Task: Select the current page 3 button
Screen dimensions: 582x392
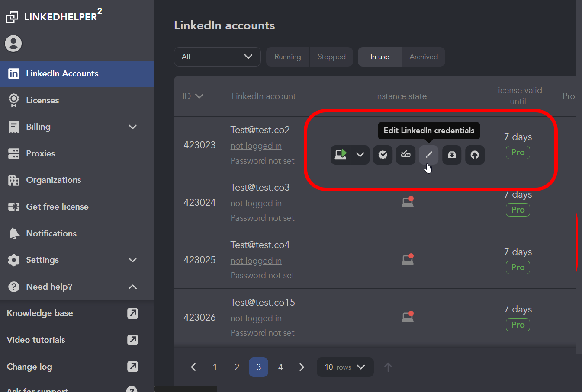Action: click(258, 367)
